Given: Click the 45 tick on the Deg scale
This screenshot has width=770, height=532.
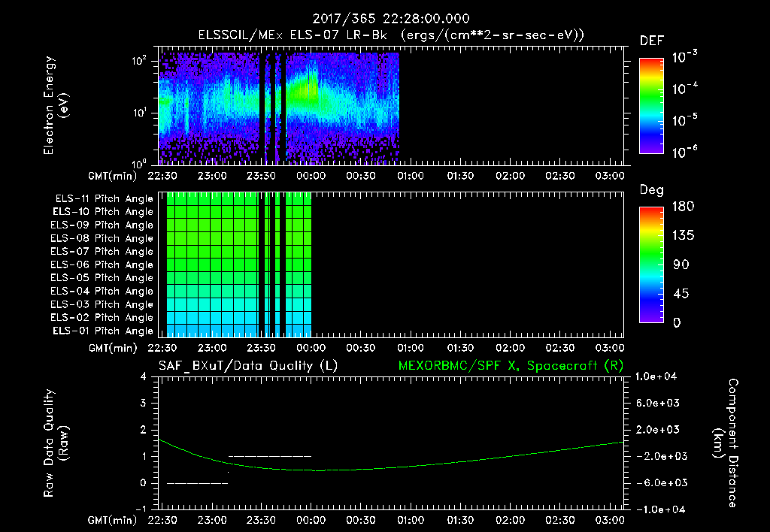Looking at the screenshot, I should (681, 294).
